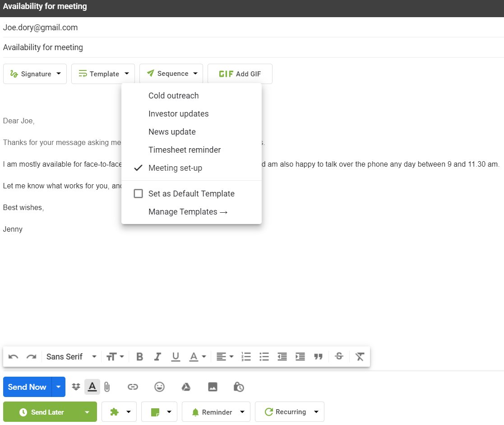Viewport: 504px width, 425px height.
Task: Click the Add GIF button
Action: [x=240, y=74]
